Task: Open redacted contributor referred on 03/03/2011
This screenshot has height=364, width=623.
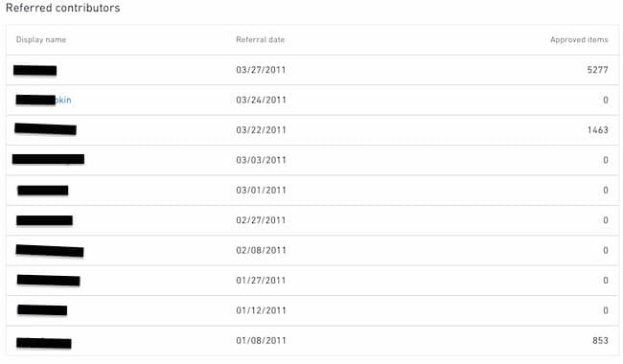Action: 48,159
